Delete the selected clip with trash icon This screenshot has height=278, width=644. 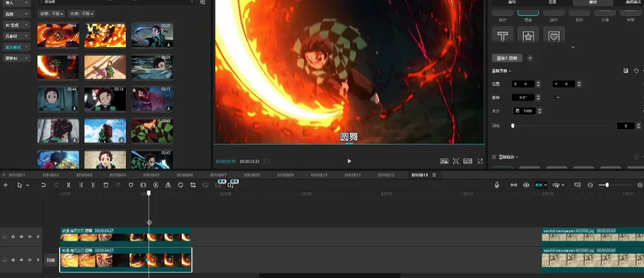(106, 185)
